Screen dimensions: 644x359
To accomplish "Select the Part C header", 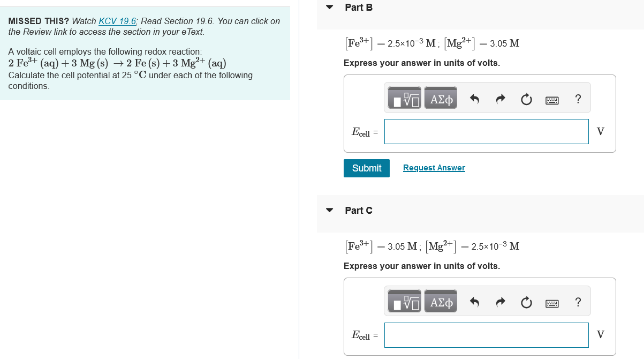I will pyautogui.click(x=359, y=210).
